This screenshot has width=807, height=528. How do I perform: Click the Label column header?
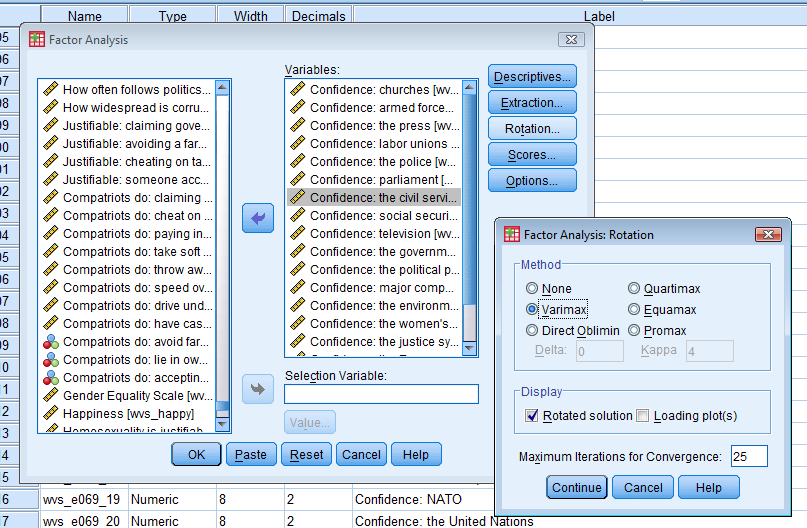(x=598, y=16)
